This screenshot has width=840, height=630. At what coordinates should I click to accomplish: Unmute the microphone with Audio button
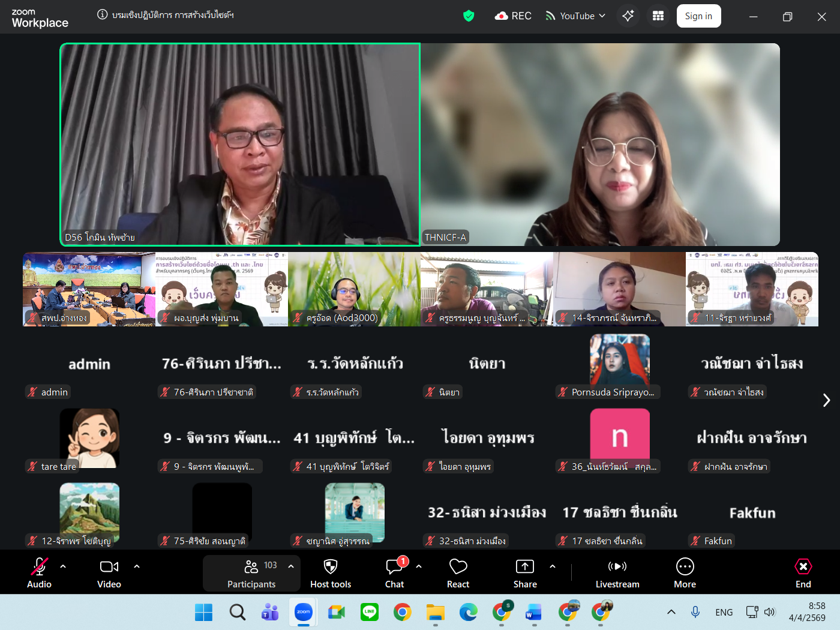point(39,573)
